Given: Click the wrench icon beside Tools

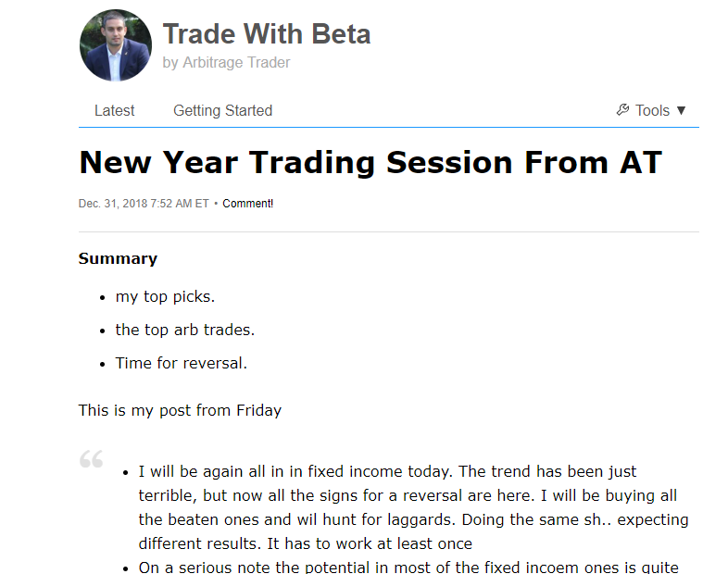Looking at the screenshot, I should pos(622,110).
